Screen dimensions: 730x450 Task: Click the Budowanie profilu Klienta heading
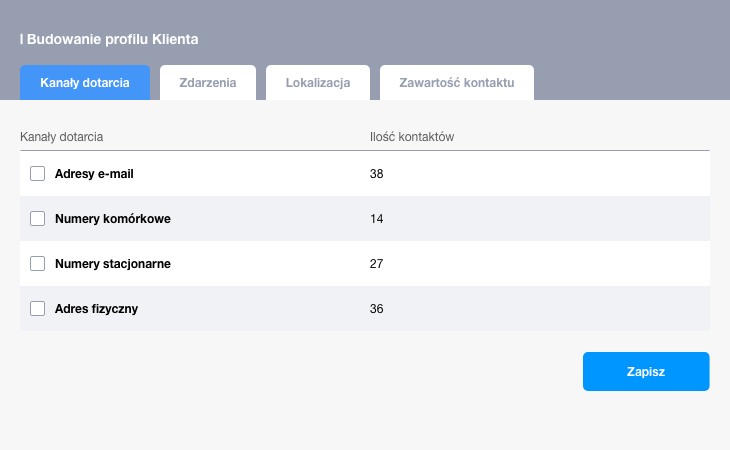[x=109, y=39]
